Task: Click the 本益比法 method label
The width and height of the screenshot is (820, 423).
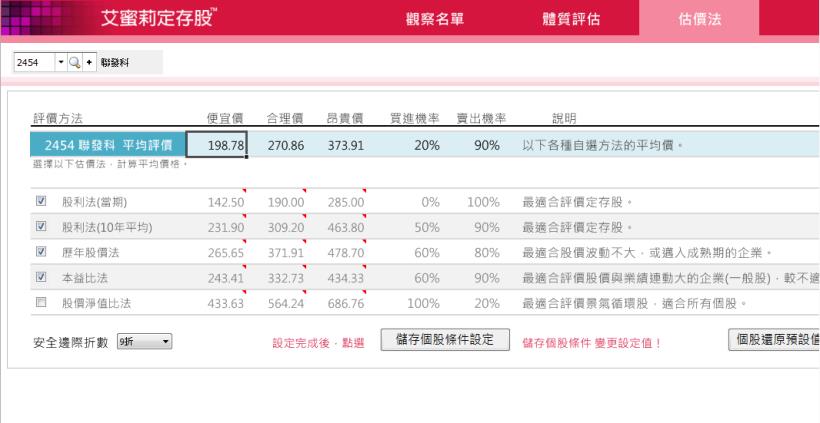Action: coord(85,278)
